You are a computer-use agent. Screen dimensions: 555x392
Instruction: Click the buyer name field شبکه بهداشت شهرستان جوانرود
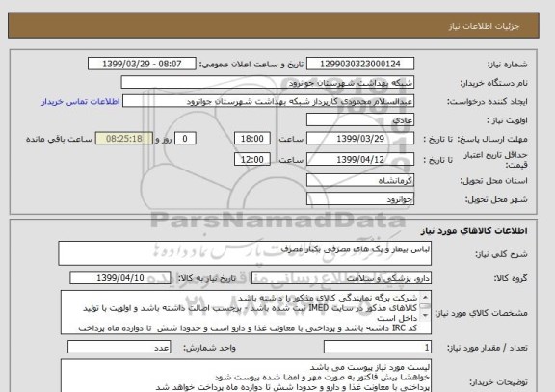tap(267, 83)
